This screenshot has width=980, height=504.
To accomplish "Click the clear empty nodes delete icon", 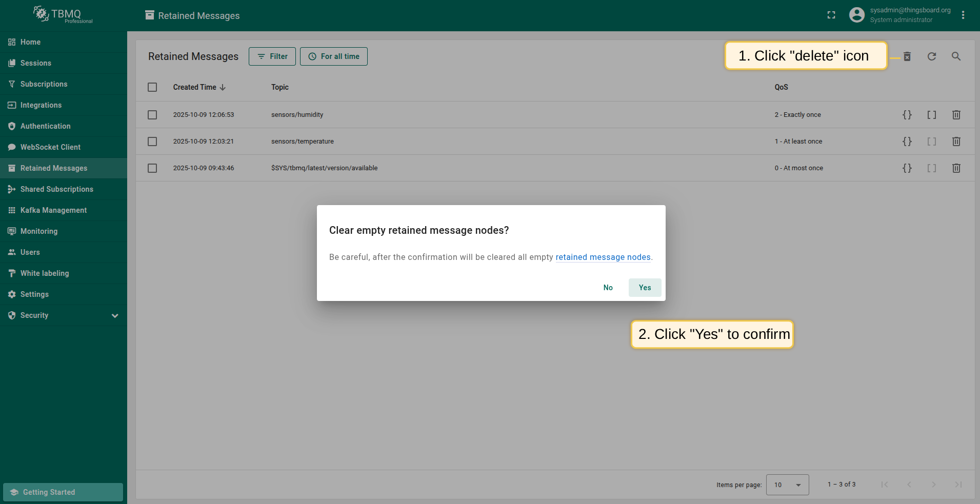I will click(907, 56).
